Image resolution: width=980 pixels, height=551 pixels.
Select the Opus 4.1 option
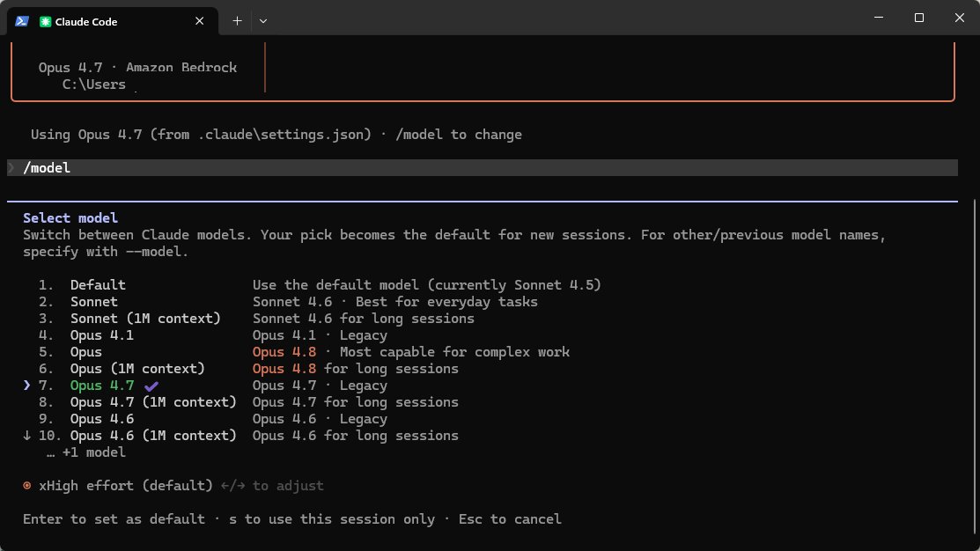click(102, 335)
